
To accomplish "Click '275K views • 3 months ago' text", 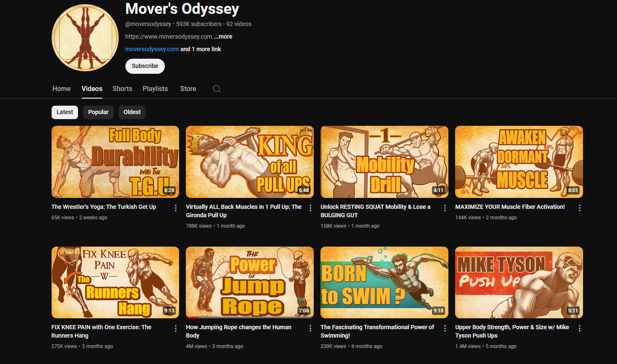I will coord(82,346).
